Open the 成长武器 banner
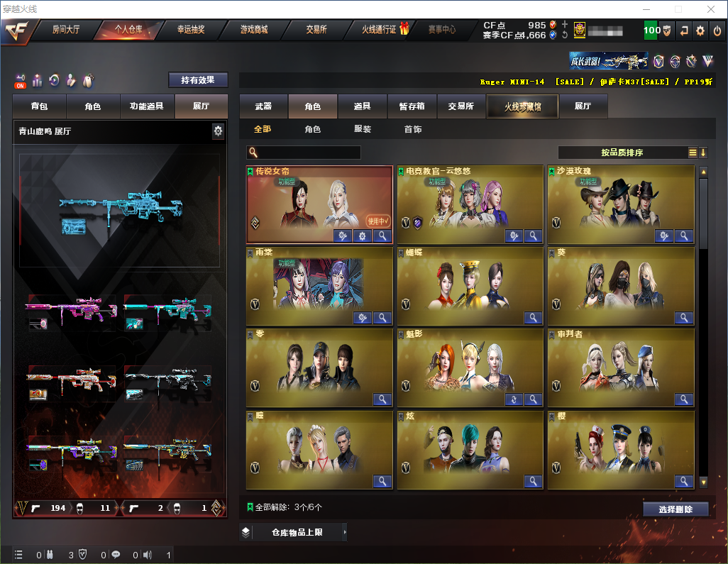728x564 pixels. [609, 61]
